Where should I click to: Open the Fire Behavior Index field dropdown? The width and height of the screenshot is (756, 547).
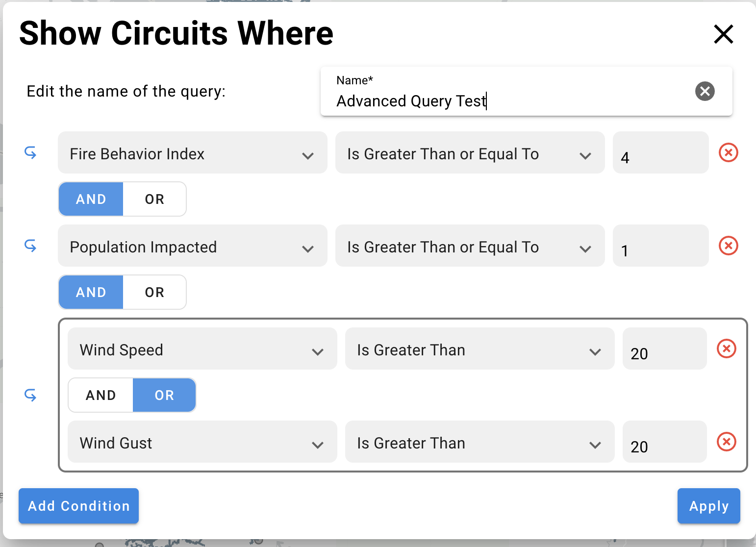click(x=192, y=153)
